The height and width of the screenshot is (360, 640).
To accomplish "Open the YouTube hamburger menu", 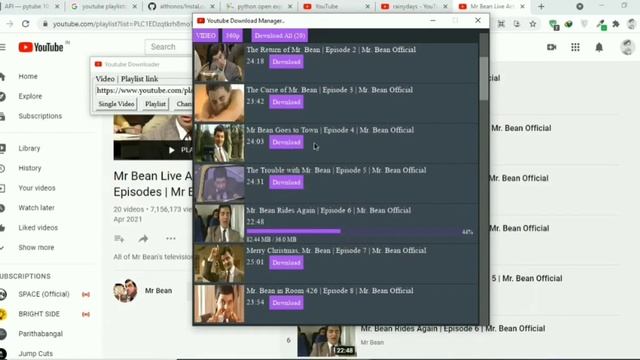I will click(3, 47).
